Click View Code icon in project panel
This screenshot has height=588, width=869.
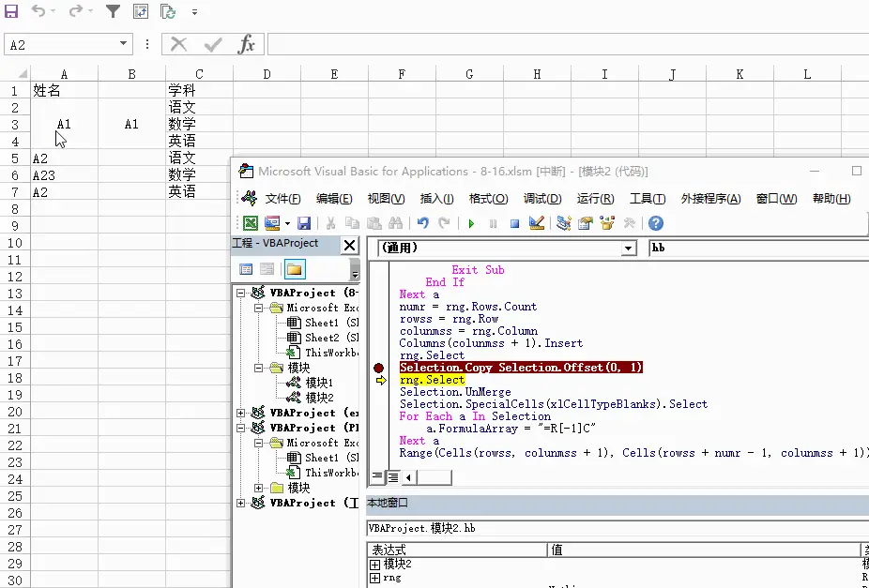pyautogui.click(x=246, y=269)
